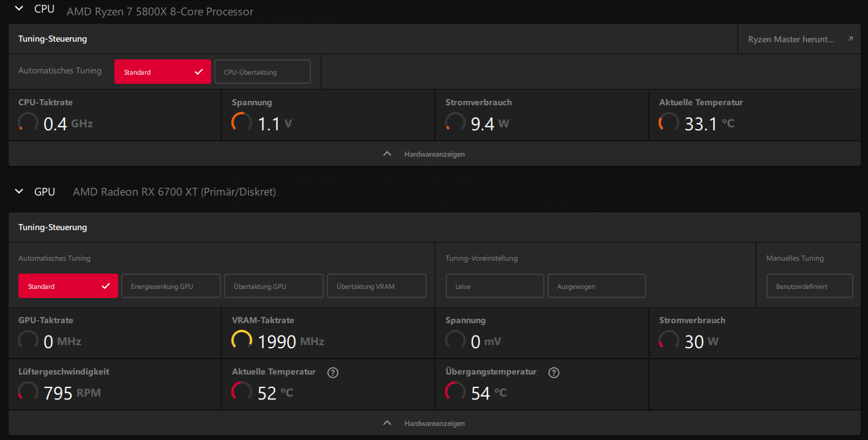Select Standard tuning for the CPU

[x=163, y=72]
